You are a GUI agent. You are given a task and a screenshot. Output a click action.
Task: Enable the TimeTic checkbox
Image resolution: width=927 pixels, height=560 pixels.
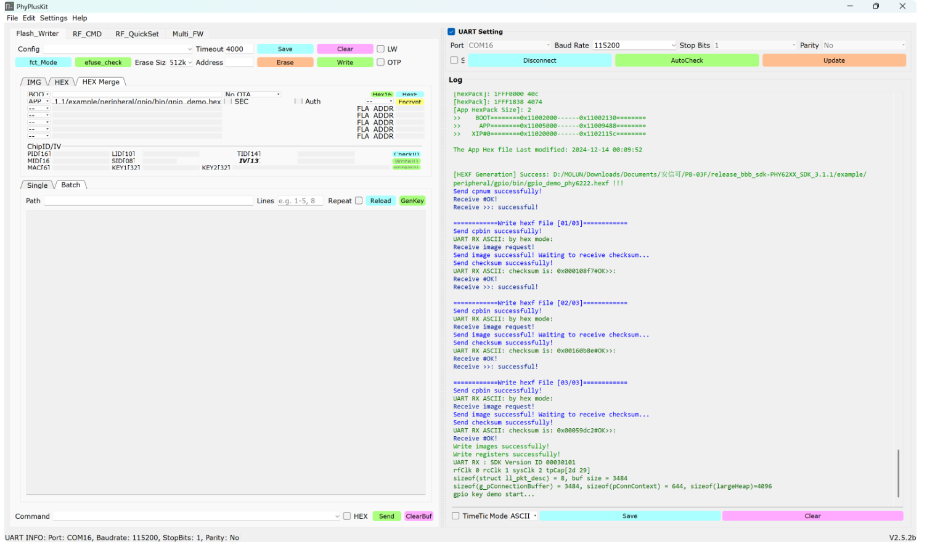(455, 516)
